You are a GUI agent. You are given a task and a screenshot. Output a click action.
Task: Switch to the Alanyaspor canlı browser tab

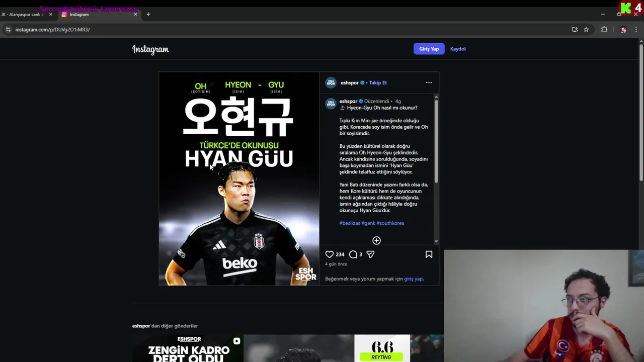coord(23,14)
